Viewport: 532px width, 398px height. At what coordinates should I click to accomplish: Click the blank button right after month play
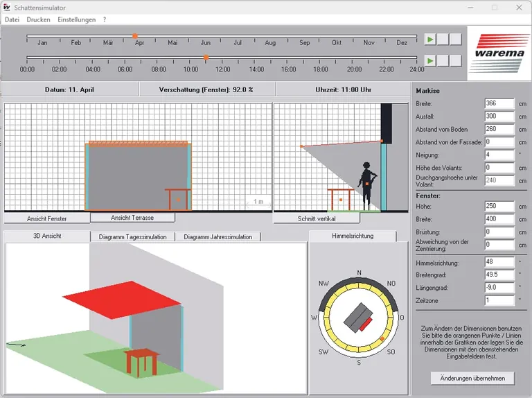[x=443, y=40]
